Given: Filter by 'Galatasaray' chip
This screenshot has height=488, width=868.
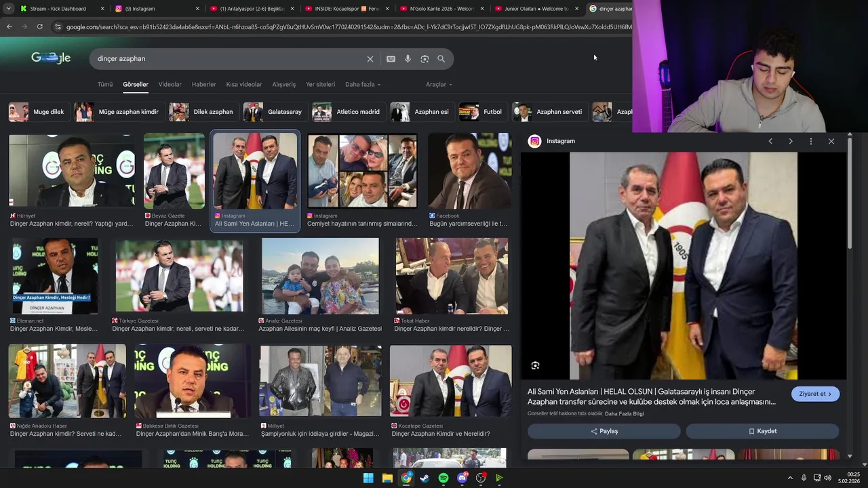Looking at the screenshot, I should tap(274, 112).
